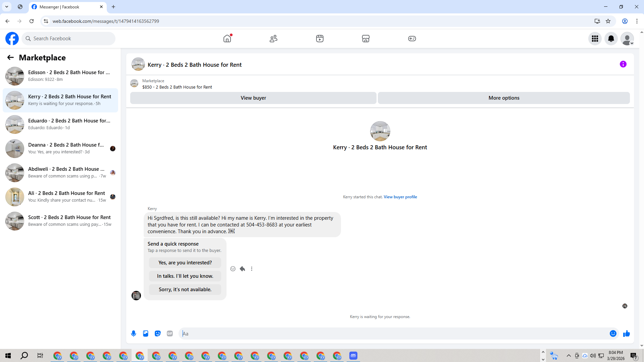Screen dimensions: 644x362
Task: Send a thumbs-up like
Action: 627,333
